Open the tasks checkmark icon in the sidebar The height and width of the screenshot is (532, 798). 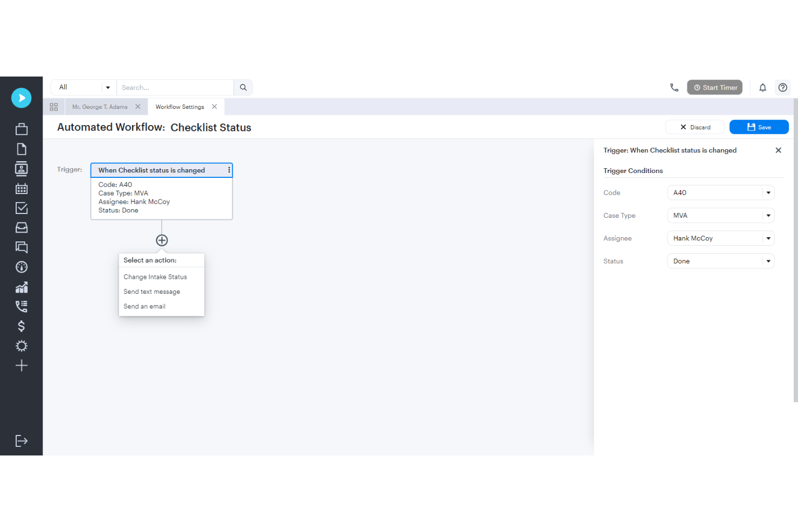click(22, 208)
